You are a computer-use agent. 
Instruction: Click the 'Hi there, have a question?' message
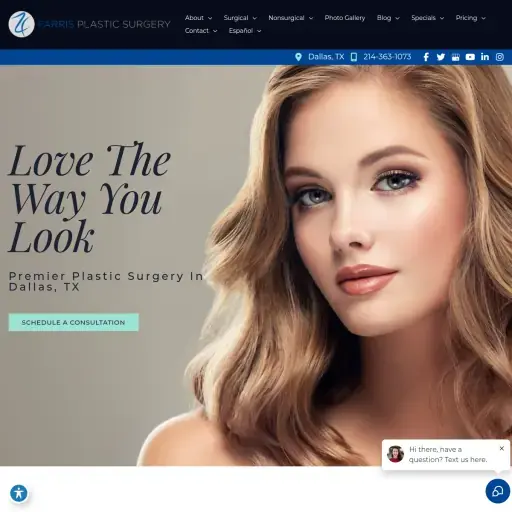pyautogui.click(x=448, y=454)
